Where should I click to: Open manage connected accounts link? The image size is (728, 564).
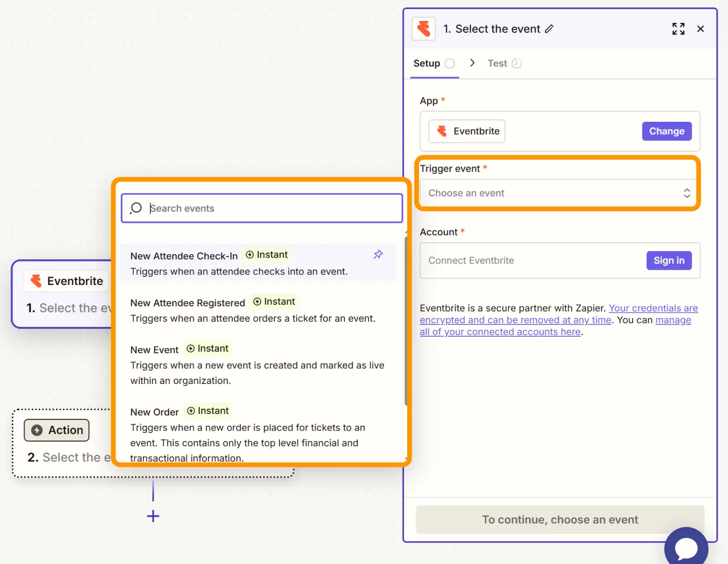coord(555,326)
